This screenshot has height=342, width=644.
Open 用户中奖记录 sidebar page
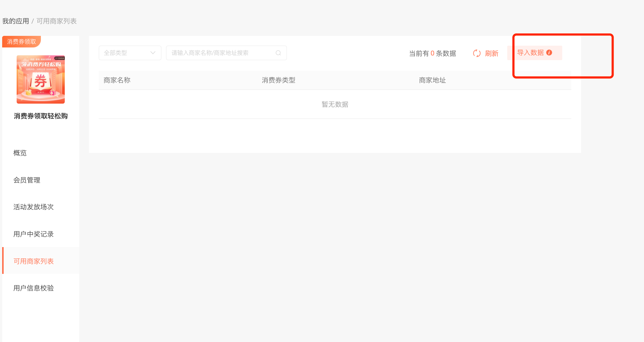click(x=33, y=234)
